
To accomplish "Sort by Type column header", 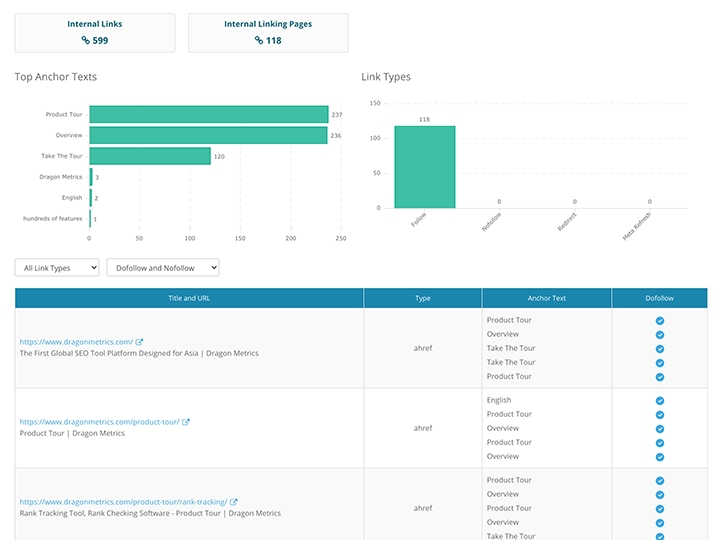I will (422, 298).
